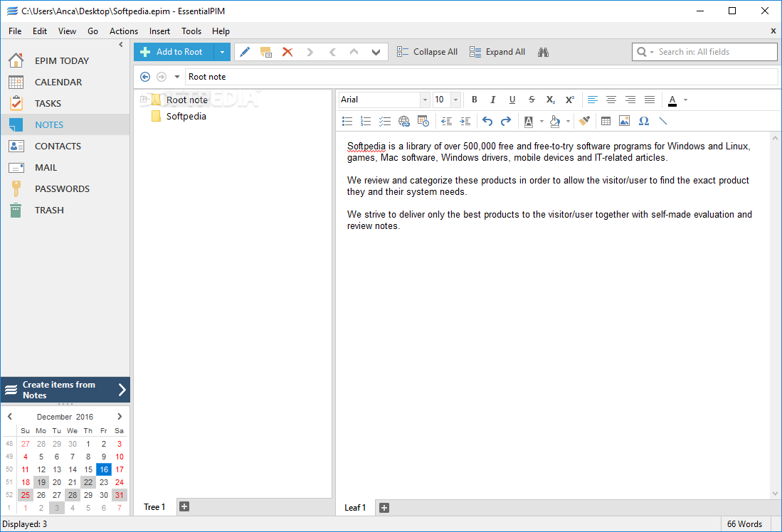The image size is (782, 532).
Task: Open the Insert menu
Action: point(159,31)
